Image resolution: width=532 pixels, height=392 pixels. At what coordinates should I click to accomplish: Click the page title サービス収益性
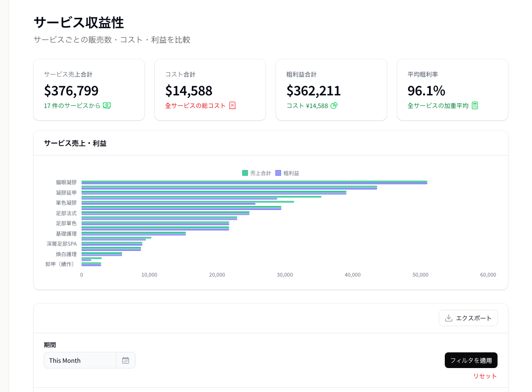(x=79, y=22)
